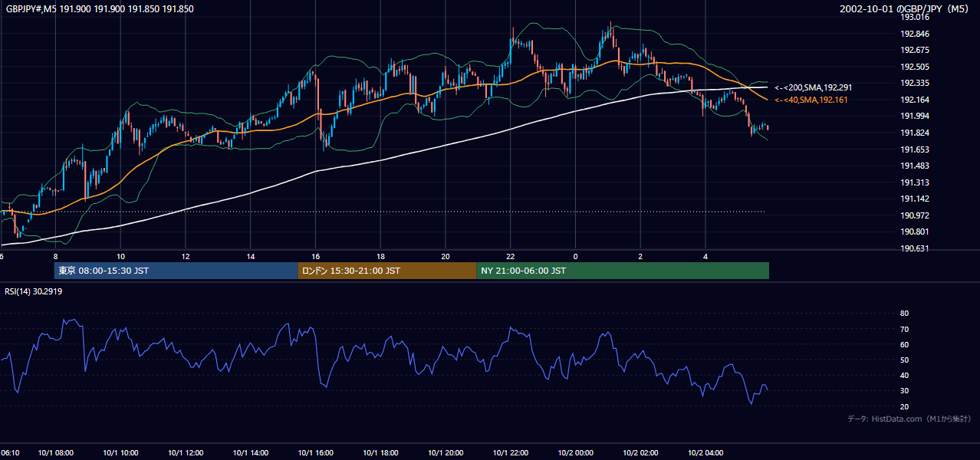Click the RSI axis level 20
Viewport: 980px width, 460px height.
904,406
